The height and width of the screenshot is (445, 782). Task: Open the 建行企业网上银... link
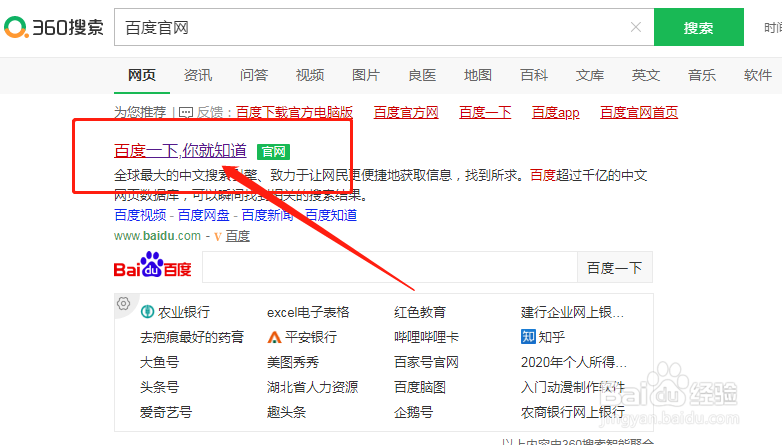pyautogui.click(x=572, y=312)
